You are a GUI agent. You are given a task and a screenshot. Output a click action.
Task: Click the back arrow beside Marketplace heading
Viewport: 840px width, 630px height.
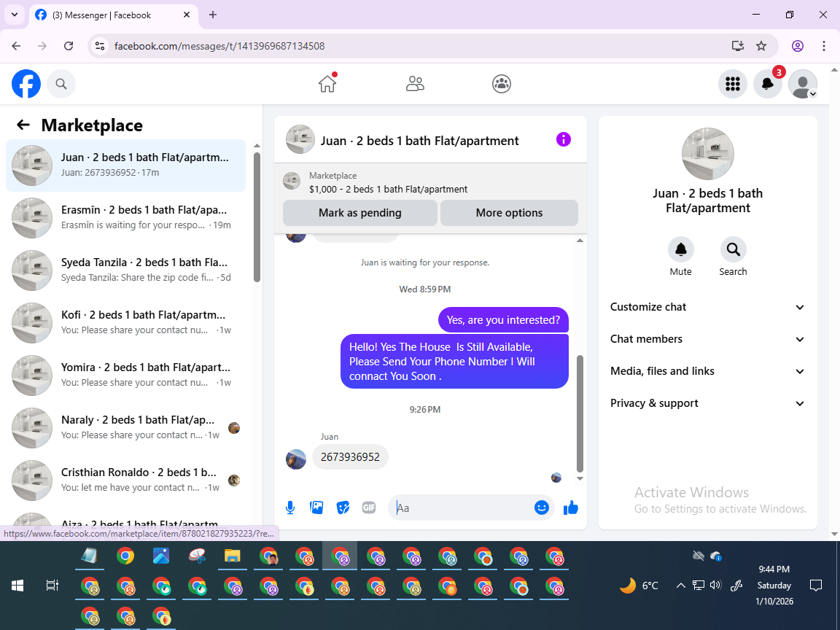pos(23,125)
